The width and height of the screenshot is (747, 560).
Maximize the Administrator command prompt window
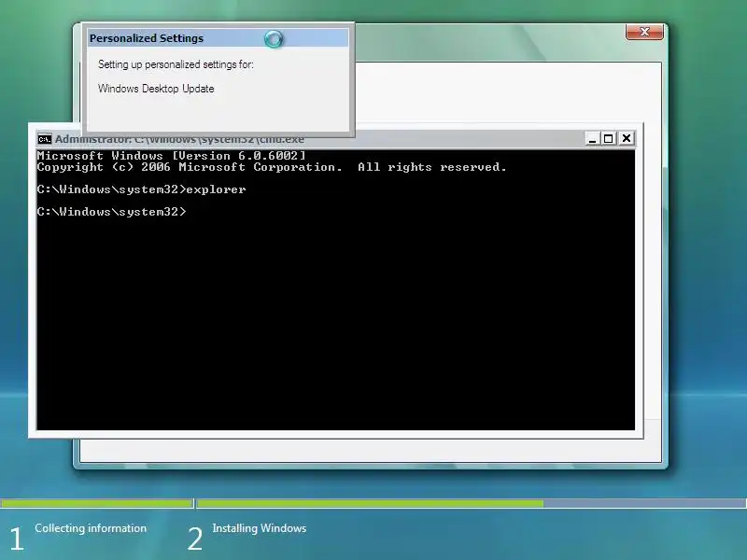pos(609,138)
